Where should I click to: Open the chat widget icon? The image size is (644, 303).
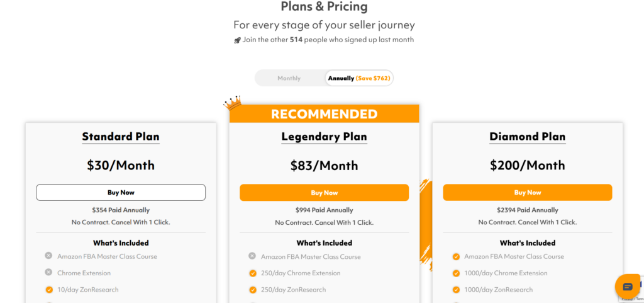[x=627, y=287]
